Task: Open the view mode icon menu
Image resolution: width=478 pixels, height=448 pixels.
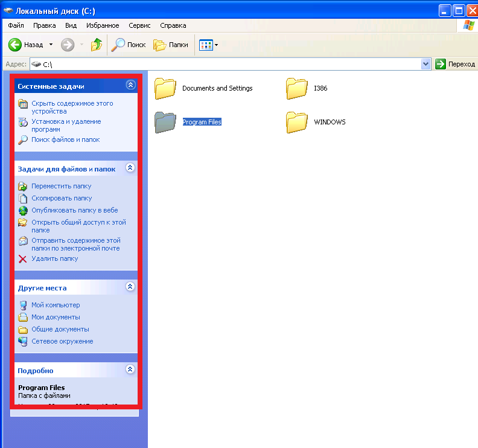Action: coord(208,45)
